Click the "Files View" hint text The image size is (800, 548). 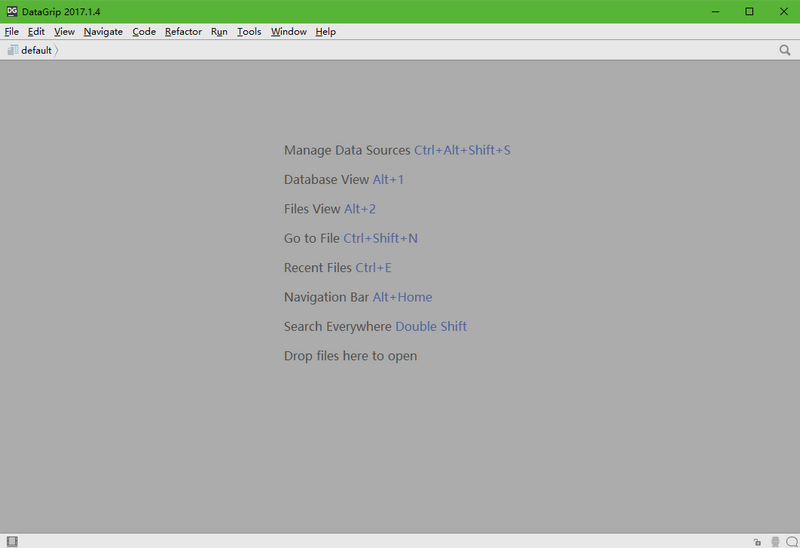(x=312, y=209)
